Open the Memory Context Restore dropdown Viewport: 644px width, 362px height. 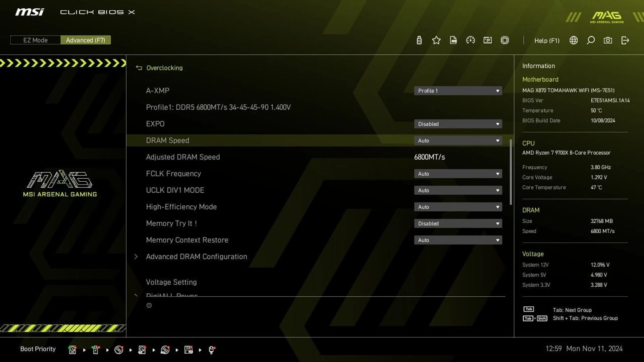pyautogui.click(x=458, y=240)
